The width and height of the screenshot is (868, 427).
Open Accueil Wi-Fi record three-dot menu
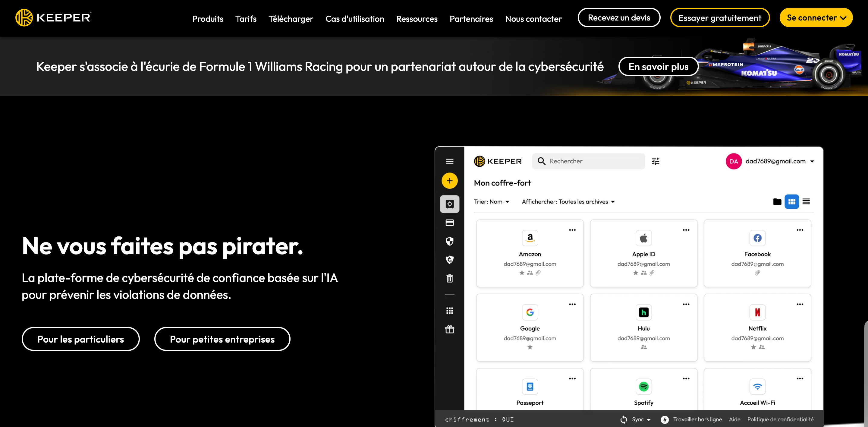[x=800, y=379]
